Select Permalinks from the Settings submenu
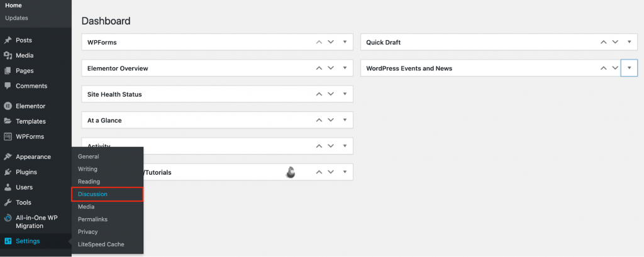Screen dimensions: 644x257 point(92,219)
